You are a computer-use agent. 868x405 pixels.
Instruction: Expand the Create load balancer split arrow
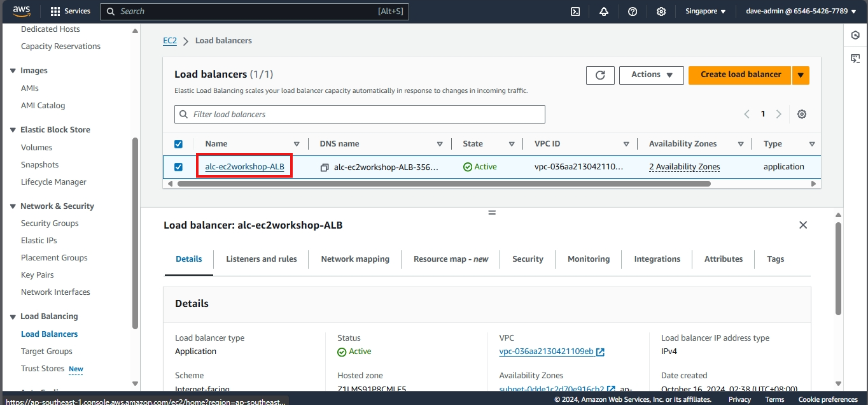pos(801,75)
